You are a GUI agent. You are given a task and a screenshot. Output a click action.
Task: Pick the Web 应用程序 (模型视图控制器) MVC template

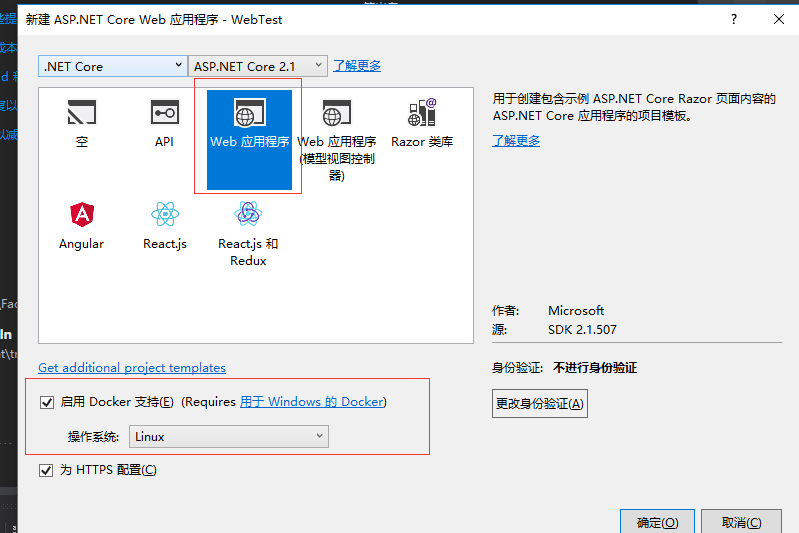point(337,140)
